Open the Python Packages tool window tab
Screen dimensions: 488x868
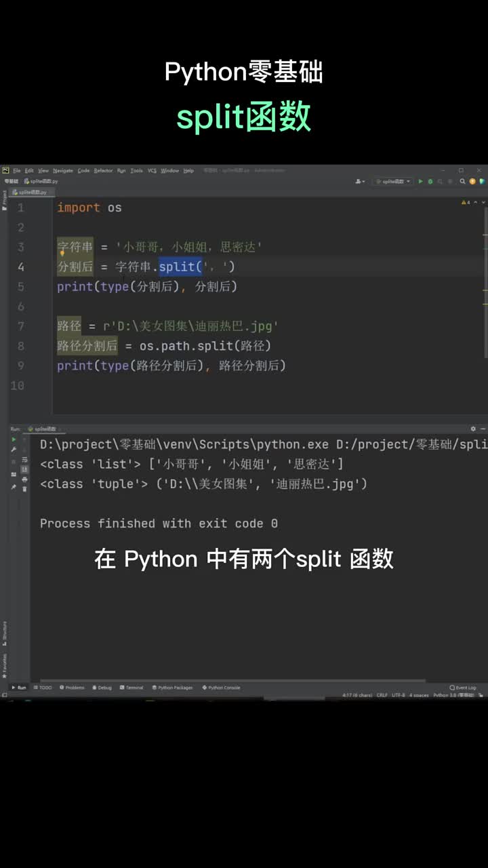click(172, 688)
